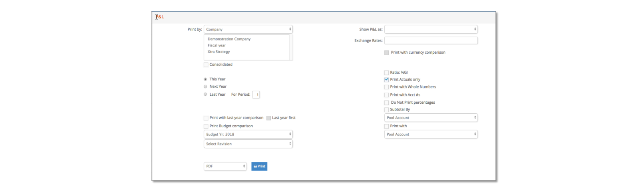Click the For Period input field
This screenshot has height=189, width=644.
click(256, 95)
